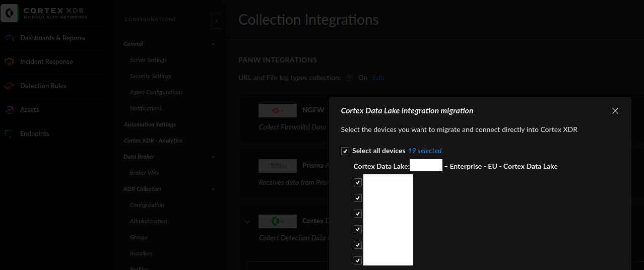Screen dimensions: 644x270
Task: Uncheck the first device checkbox
Action: point(358,182)
